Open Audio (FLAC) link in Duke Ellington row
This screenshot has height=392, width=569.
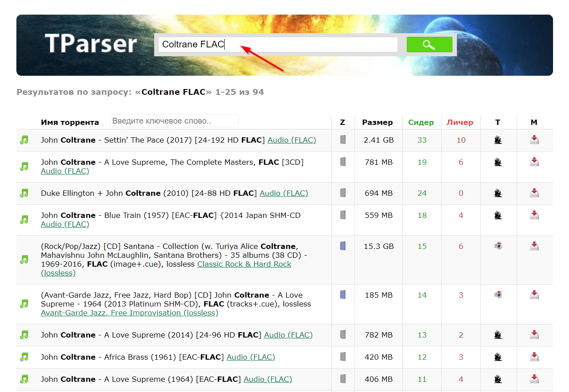[x=284, y=193]
